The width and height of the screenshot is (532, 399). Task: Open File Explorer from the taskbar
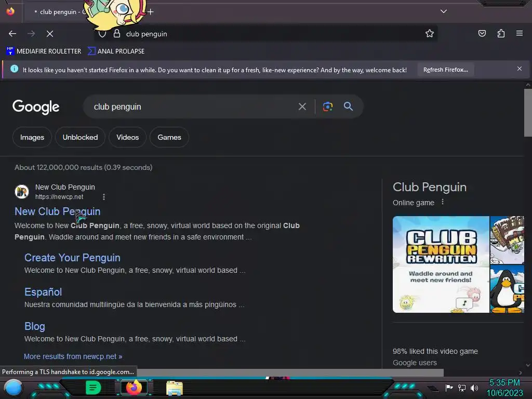pyautogui.click(x=175, y=388)
